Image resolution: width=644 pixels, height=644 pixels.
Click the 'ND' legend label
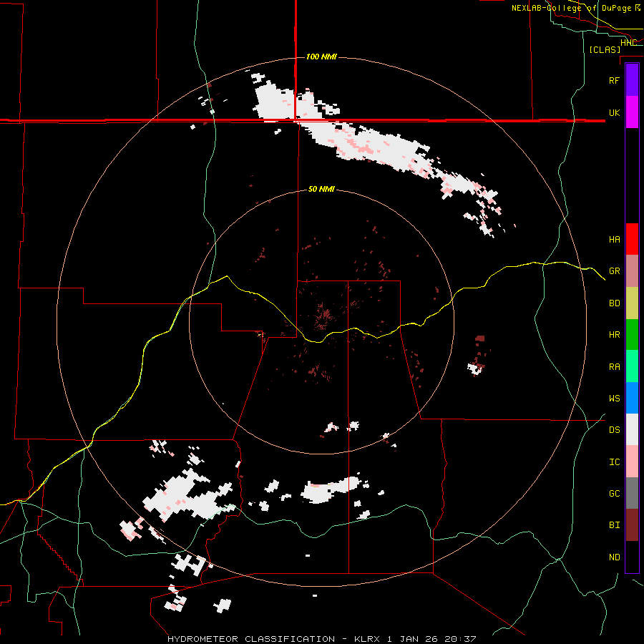coord(614,557)
